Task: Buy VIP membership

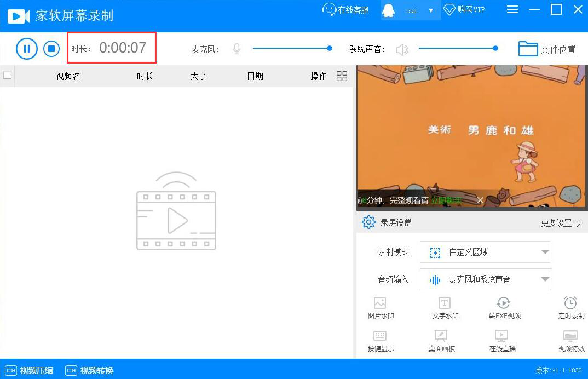Action: coord(464,10)
